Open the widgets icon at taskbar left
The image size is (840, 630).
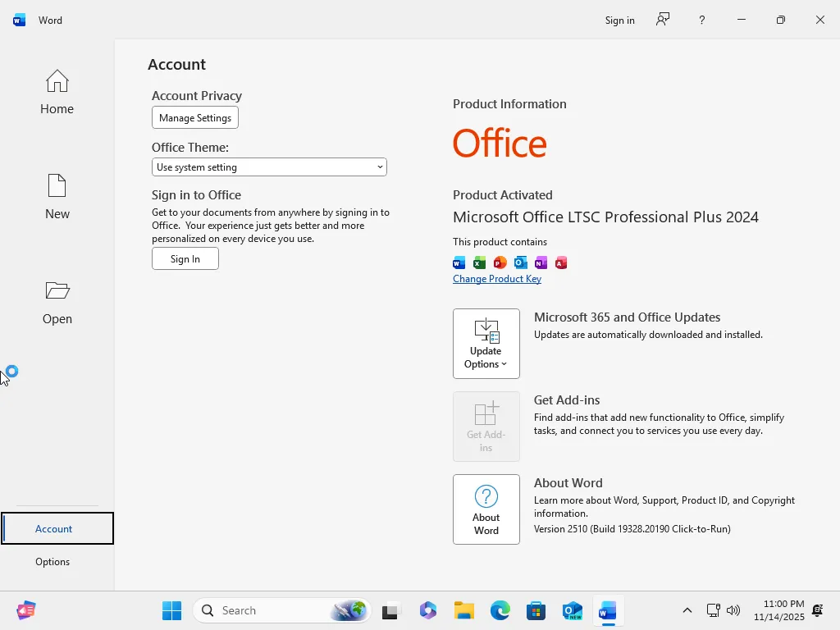tap(25, 610)
